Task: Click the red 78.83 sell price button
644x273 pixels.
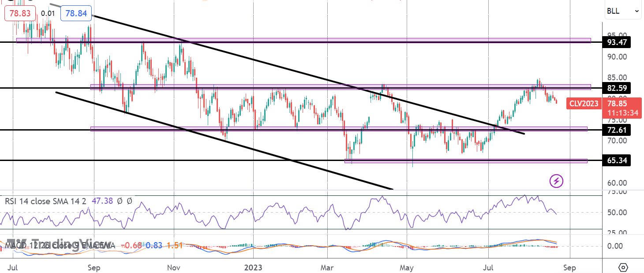Action: click(20, 13)
